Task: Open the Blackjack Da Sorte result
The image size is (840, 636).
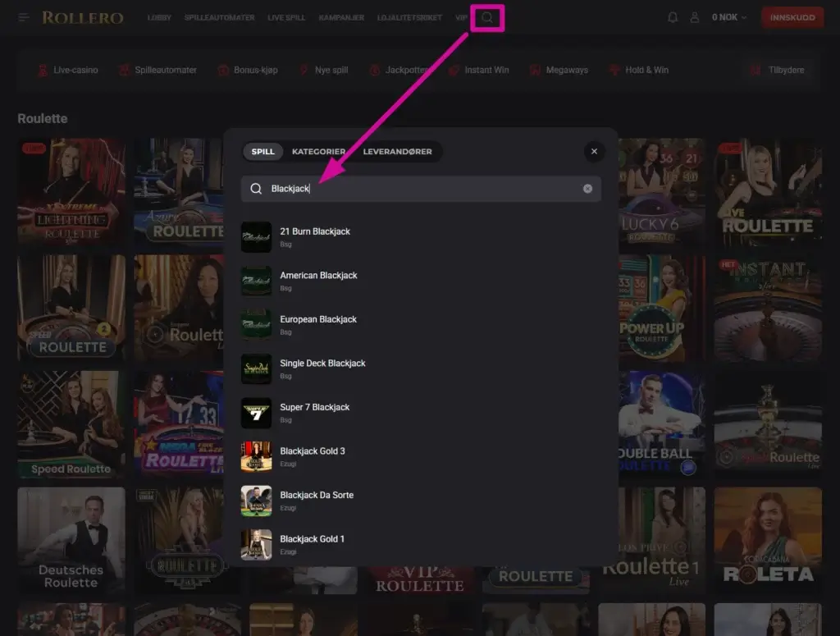Action: pos(421,501)
